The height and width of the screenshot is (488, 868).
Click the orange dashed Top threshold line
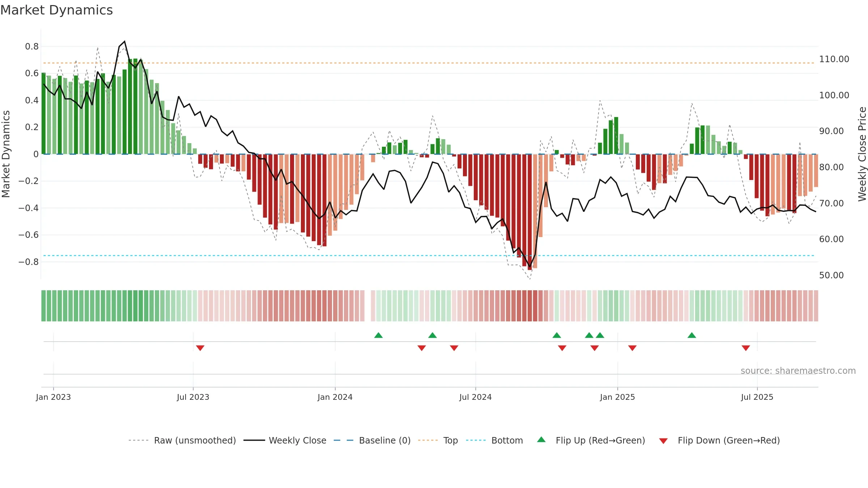click(x=429, y=63)
